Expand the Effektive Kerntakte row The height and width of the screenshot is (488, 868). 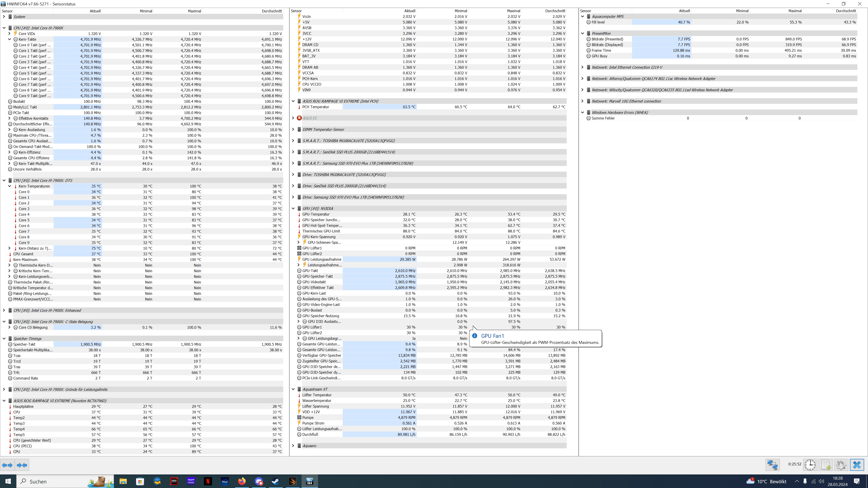pyautogui.click(x=9, y=119)
